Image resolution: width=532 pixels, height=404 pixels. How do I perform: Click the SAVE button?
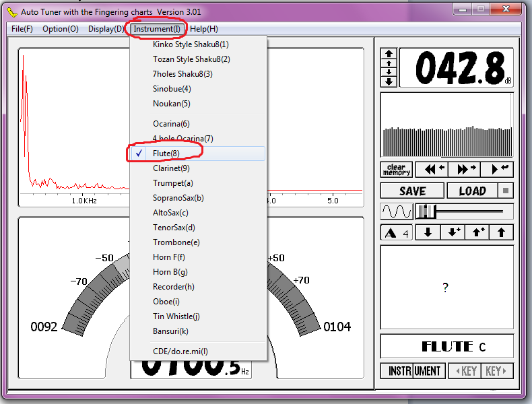(412, 191)
